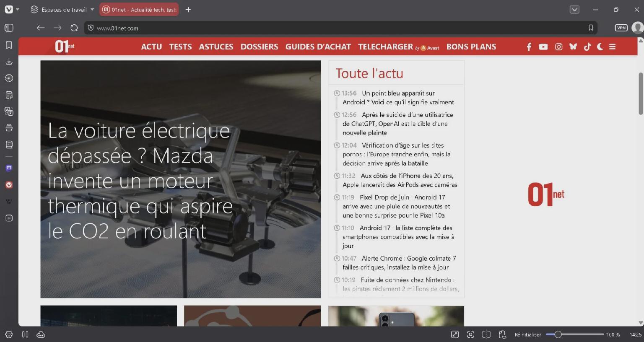Viewport: 644px width, 342px height.
Task: Click Réinitialiser to reset zoom
Action: point(528,334)
